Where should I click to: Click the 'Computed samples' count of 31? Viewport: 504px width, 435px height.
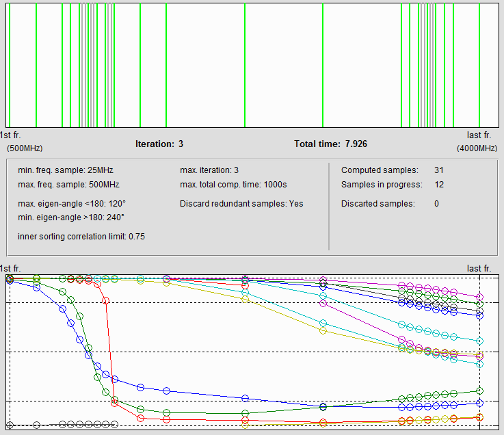coord(439,170)
